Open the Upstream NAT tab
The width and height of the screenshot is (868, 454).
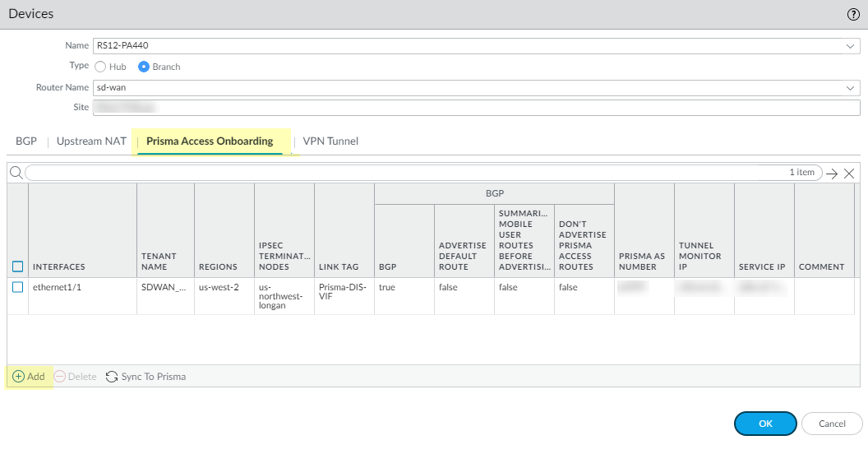(x=91, y=141)
